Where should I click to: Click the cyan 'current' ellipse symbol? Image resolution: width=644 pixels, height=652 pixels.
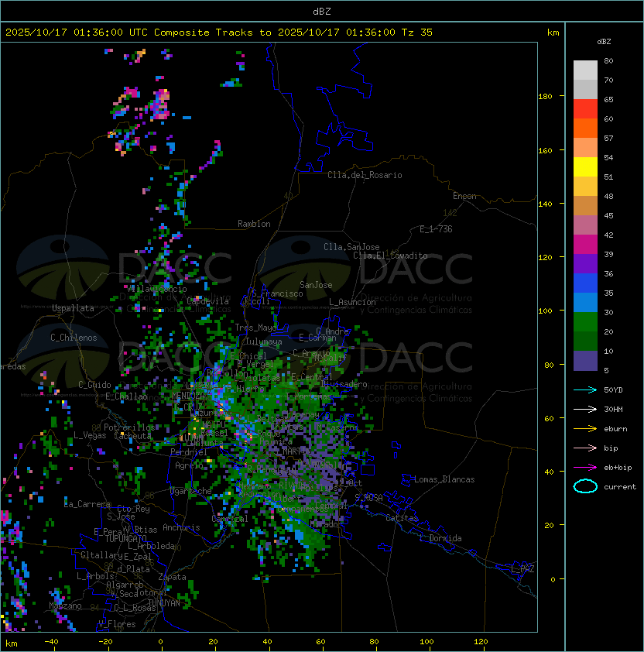point(585,486)
